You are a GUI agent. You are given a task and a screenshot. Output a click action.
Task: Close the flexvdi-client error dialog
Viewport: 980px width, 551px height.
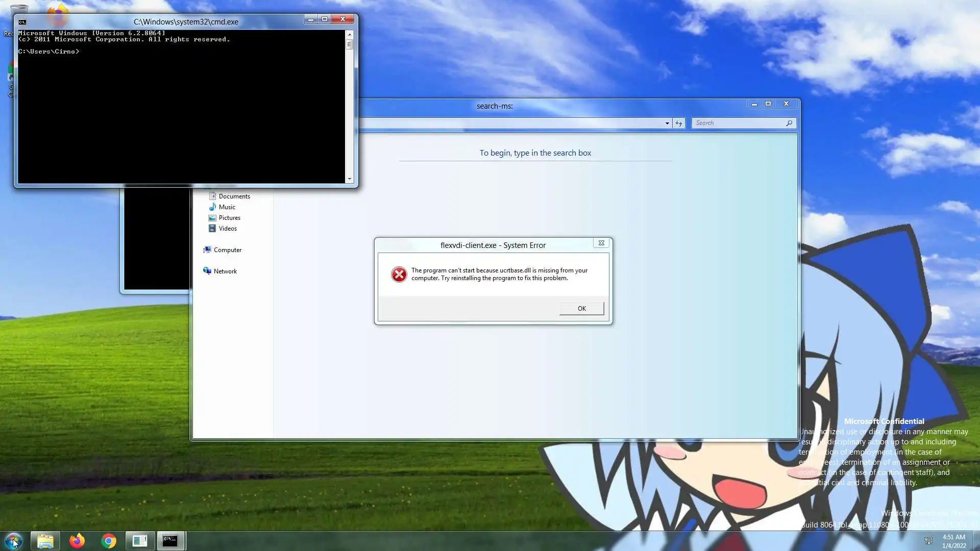coord(601,243)
